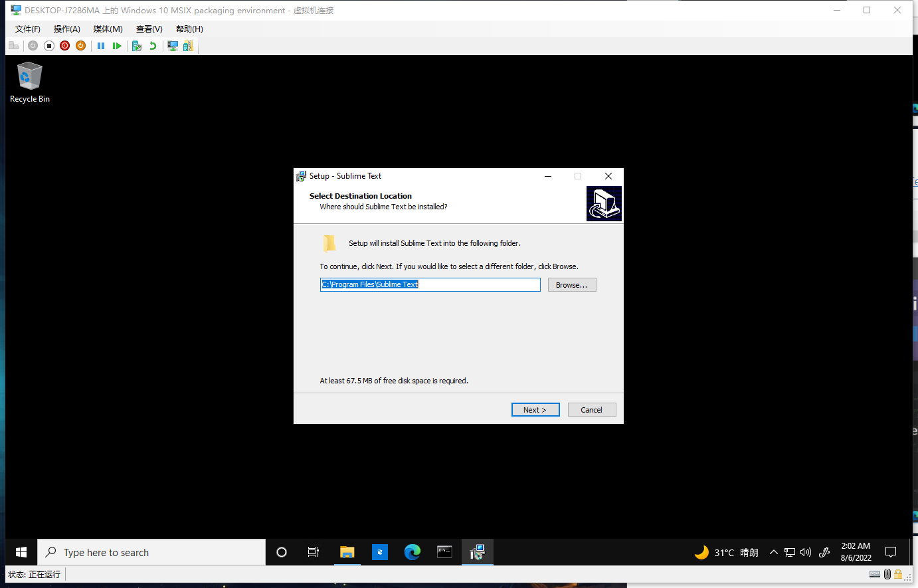The image size is (918, 588).
Task: Click the orange Save state power icon
Action: click(80, 46)
